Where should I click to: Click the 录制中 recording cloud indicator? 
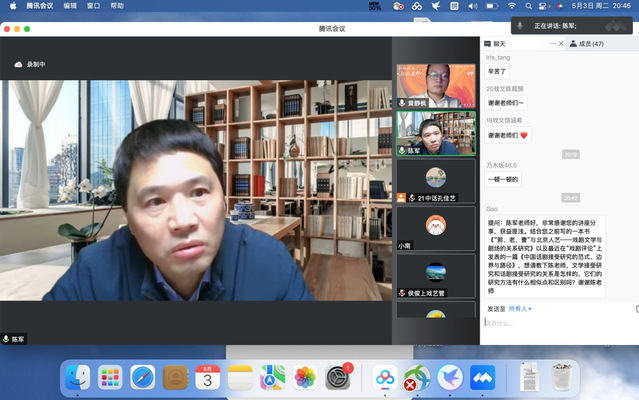point(30,64)
